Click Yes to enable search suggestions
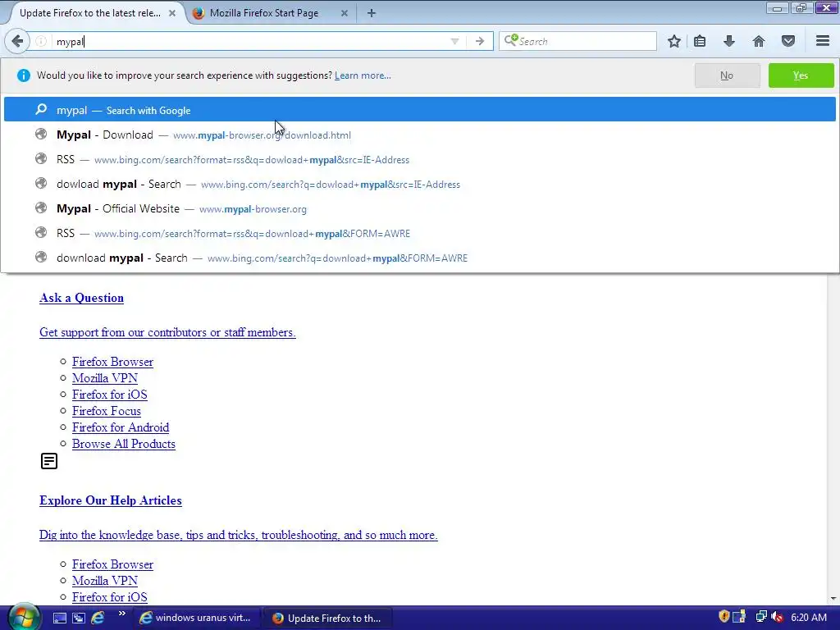This screenshot has width=840, height=630. pyautogui.click(x=801, y=75)
